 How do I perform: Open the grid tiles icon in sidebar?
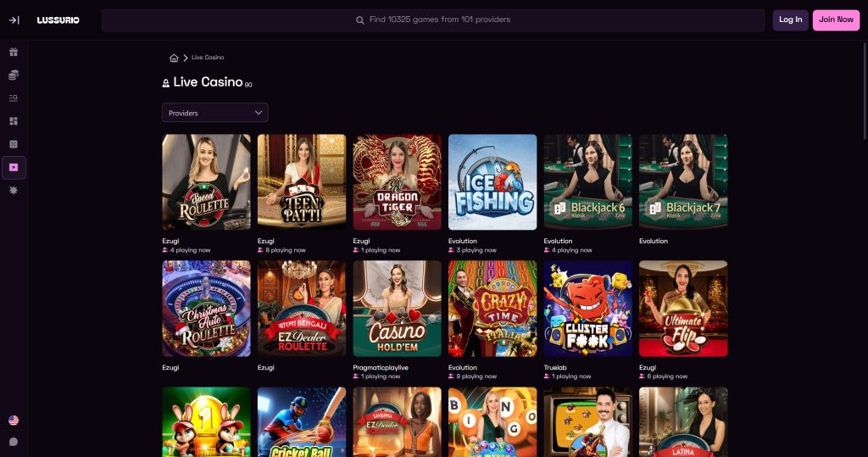tap(14, 120)
